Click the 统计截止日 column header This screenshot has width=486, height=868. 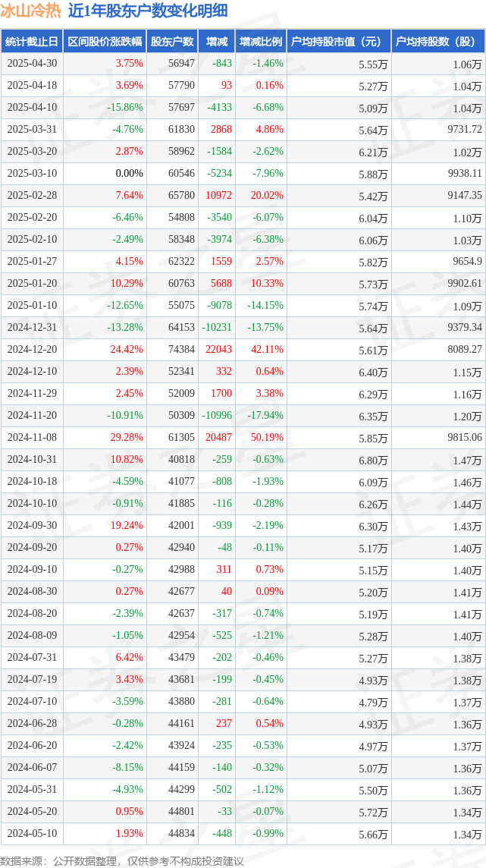click(32, 42)
